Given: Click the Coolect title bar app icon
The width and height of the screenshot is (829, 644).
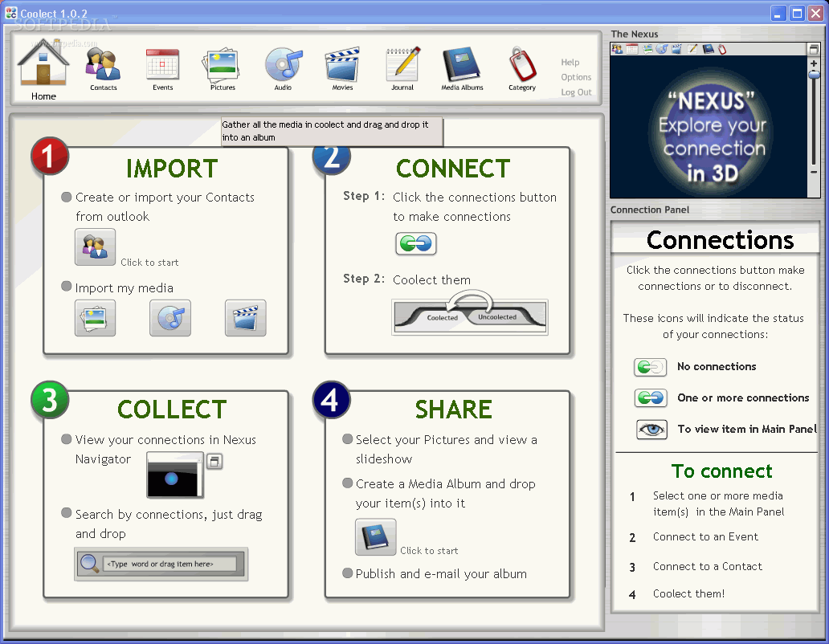Looking at the screenshot, I should 10,13.
